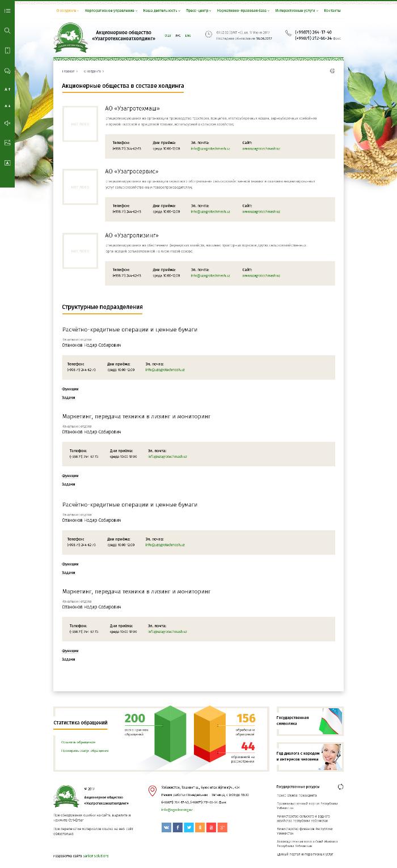Open the Контакты menu item
The image size is (397, 868).
point(332,11)
